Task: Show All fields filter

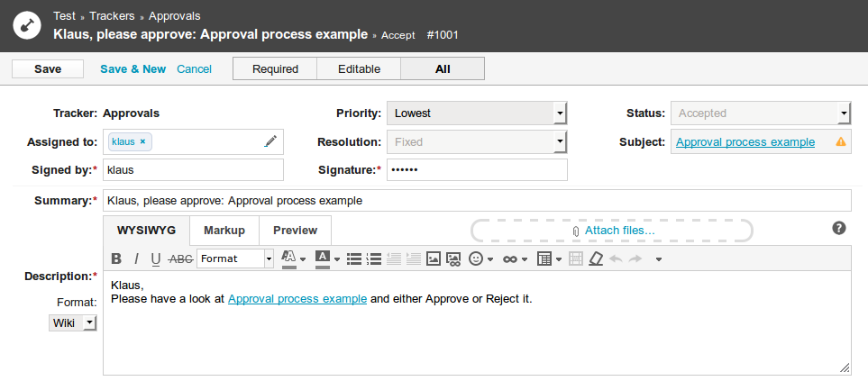Action: point(443,69)
